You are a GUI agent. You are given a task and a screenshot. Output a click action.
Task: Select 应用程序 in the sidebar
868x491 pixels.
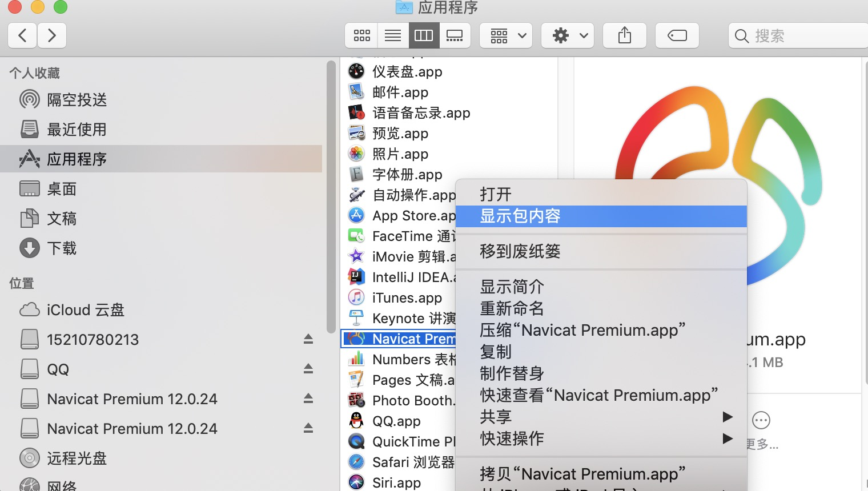162,159
